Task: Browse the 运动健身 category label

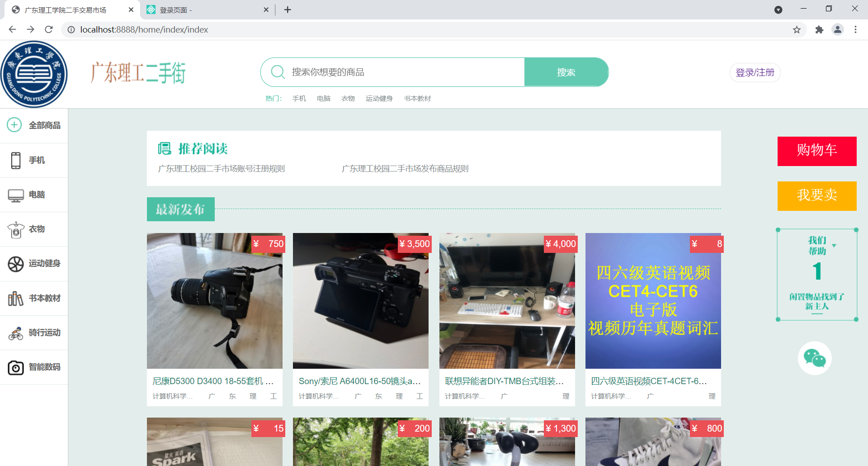Action: (x=45, y=263)
